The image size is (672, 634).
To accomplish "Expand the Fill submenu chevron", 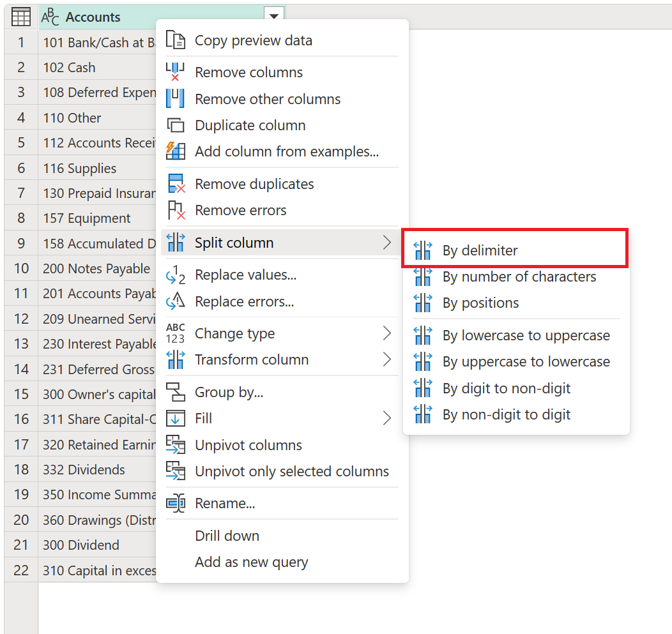I will [x=386, y=418].
